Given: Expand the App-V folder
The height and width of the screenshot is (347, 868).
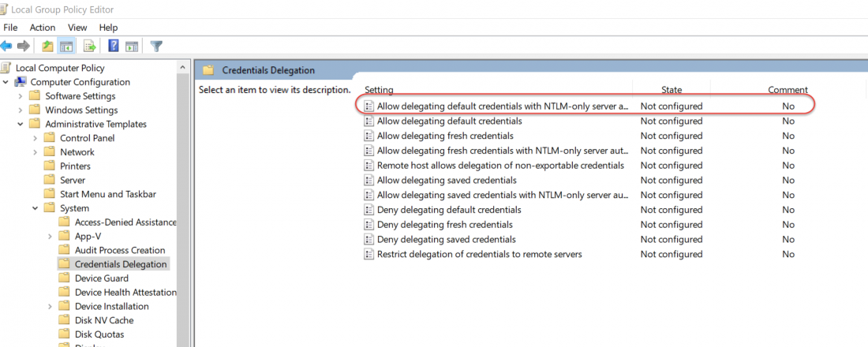Looking at the screenshot, I should 51,237.
